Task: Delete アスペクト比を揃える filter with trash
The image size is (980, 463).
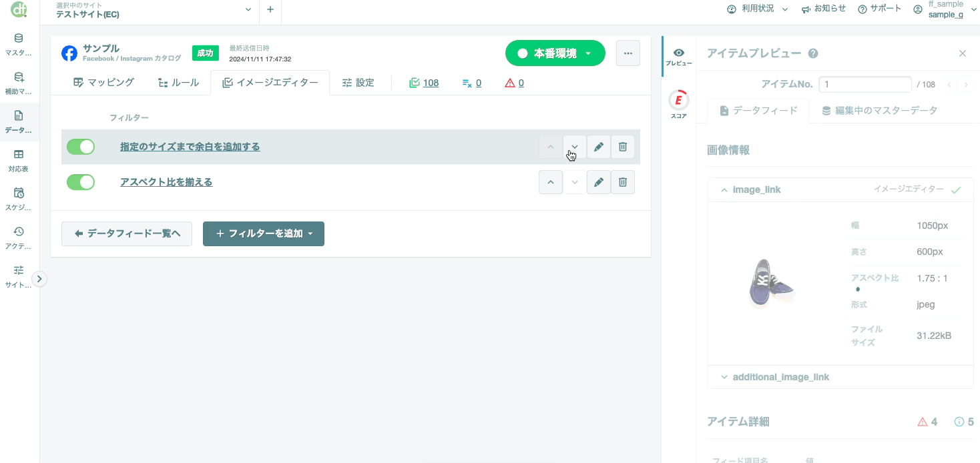Action: point(623,182)
